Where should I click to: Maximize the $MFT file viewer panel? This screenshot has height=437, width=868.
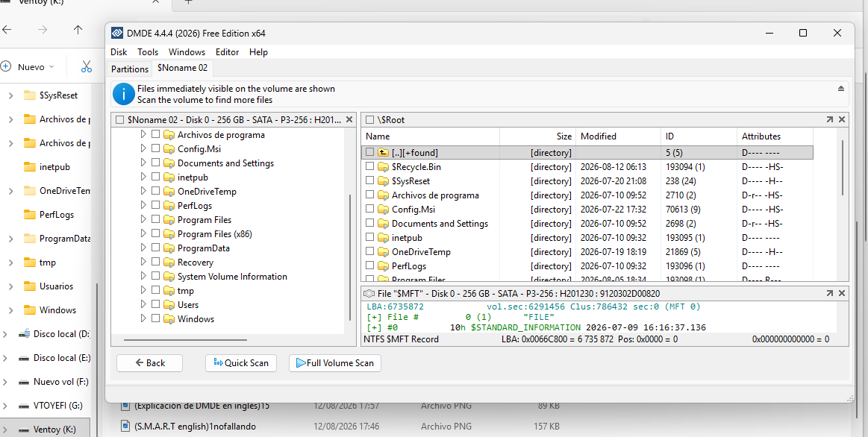tap(830, 293)
